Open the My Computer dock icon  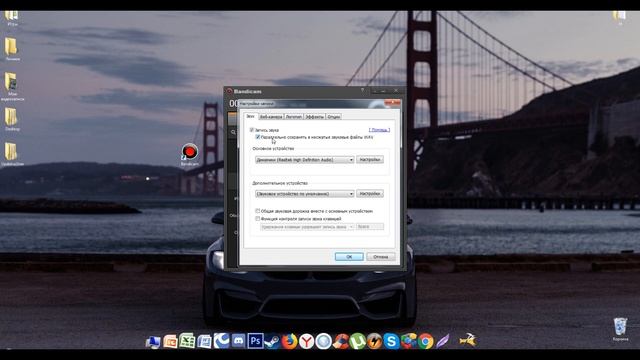[153, 342]
